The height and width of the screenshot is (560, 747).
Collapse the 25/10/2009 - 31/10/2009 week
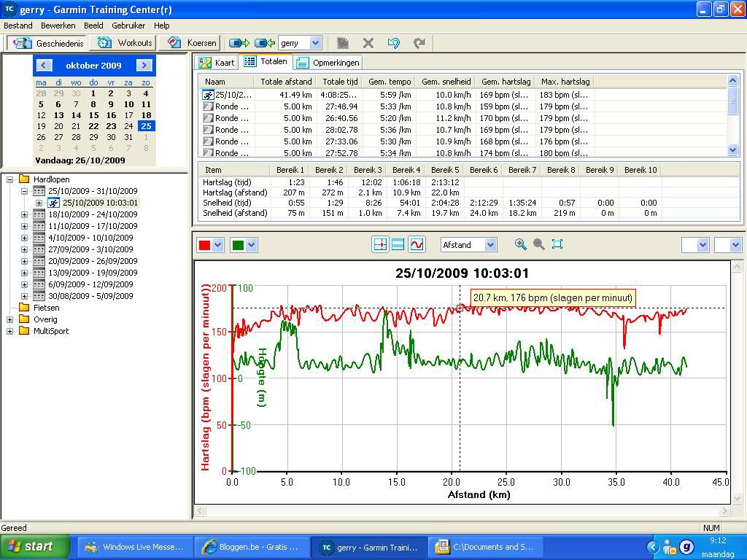point(24,192)
